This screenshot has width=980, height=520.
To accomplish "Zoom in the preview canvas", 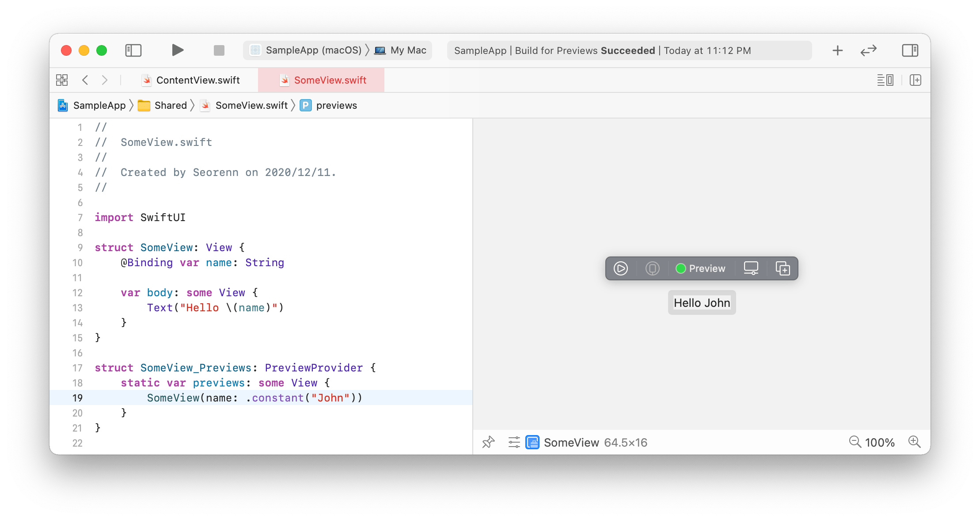I will (914, 442).
